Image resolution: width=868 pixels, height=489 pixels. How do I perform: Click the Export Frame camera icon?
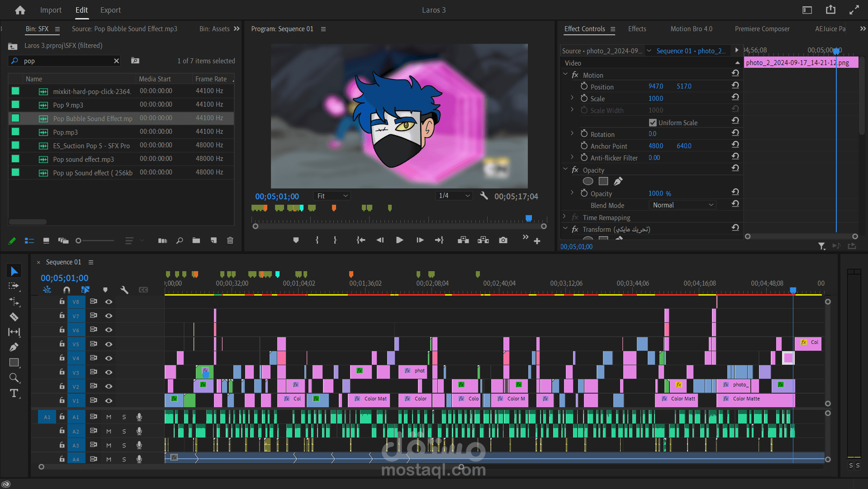[503, 240]
